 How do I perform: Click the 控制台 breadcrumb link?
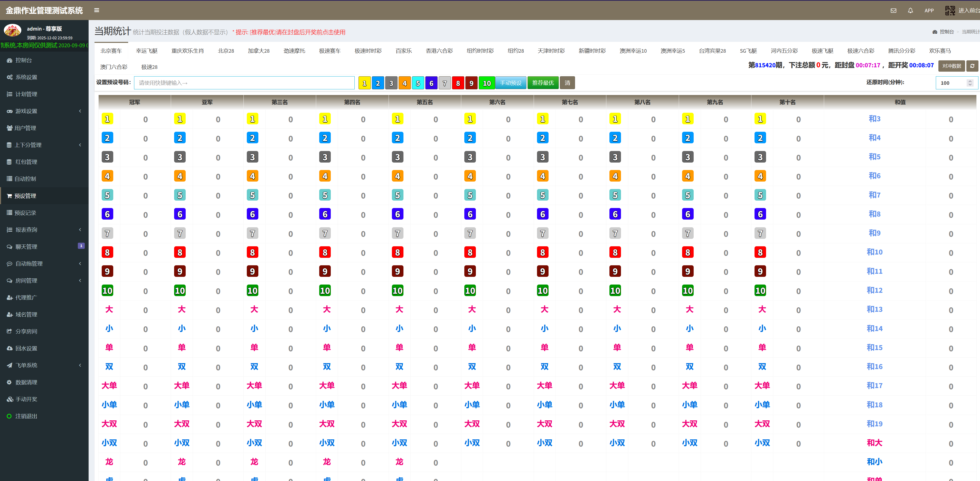[x=947, y=32]
